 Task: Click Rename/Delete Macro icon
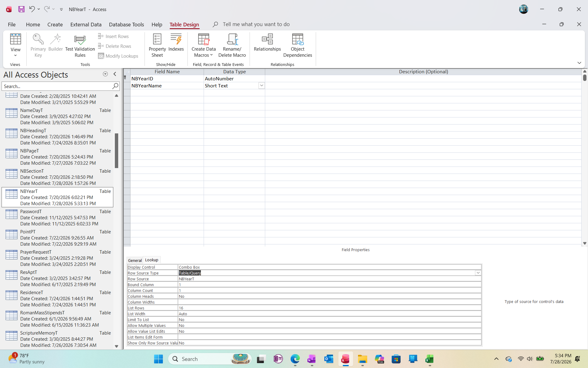232,45
